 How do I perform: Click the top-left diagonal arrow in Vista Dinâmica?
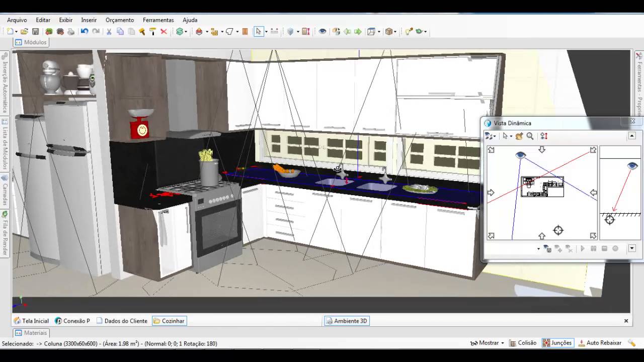coord(492,150)
